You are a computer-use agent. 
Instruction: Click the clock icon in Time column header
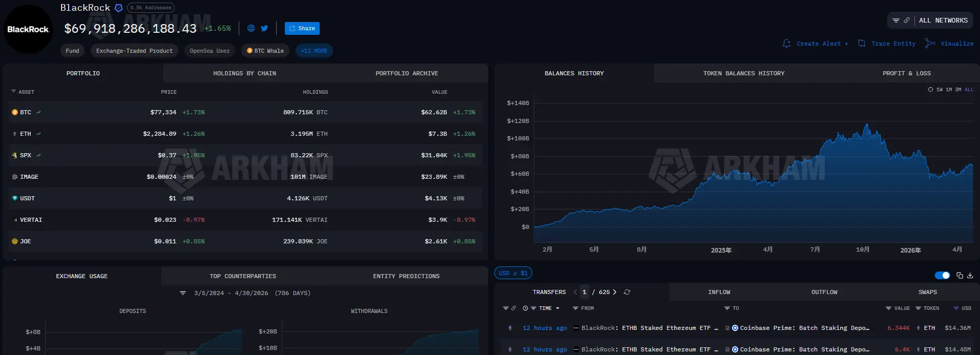click(526, 308)
